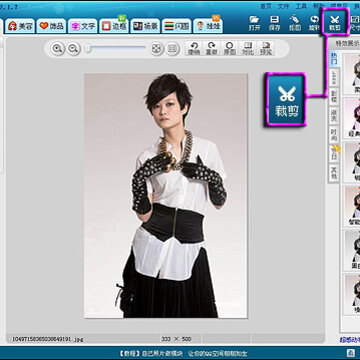Select the 旋转 rotate tool

[314, 23]
